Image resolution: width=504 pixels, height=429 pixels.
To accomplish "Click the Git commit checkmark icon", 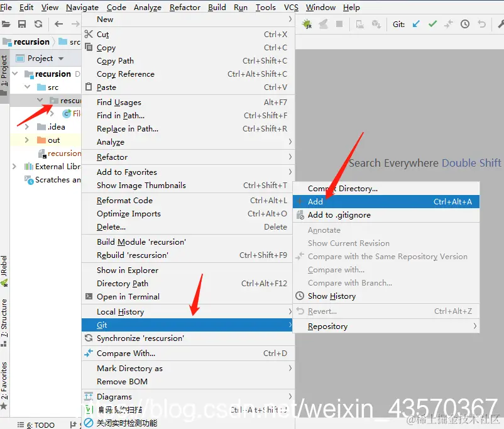I will (432, 24).
